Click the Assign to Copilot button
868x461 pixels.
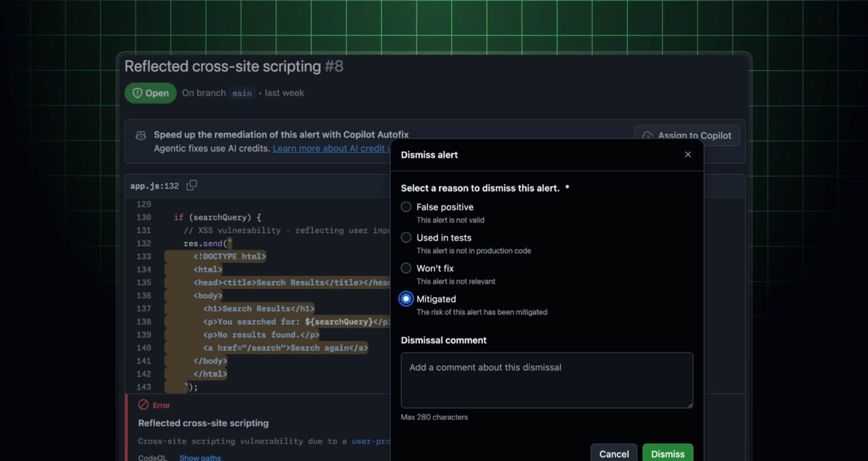(687, 135)
